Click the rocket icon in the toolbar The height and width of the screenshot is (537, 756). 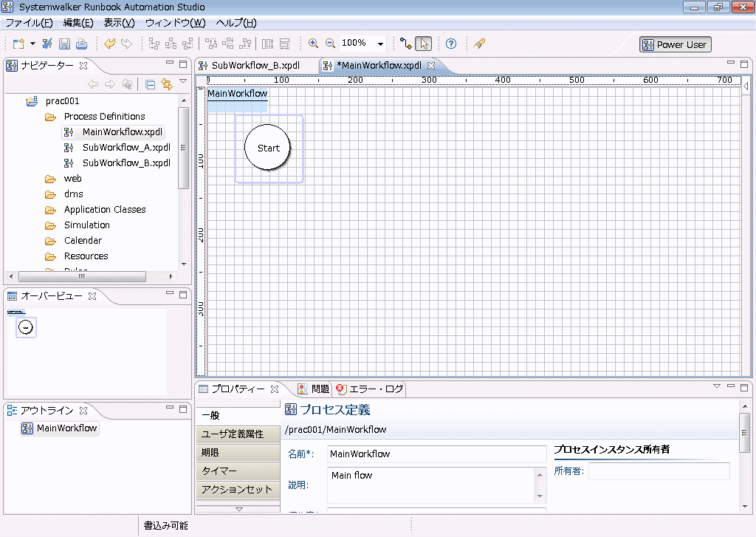click(478, 44)
